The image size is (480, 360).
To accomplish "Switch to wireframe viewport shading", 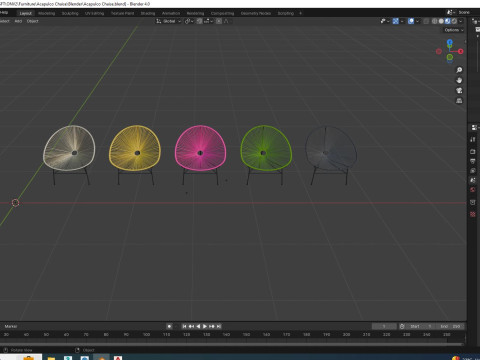I will click(435, 21).
